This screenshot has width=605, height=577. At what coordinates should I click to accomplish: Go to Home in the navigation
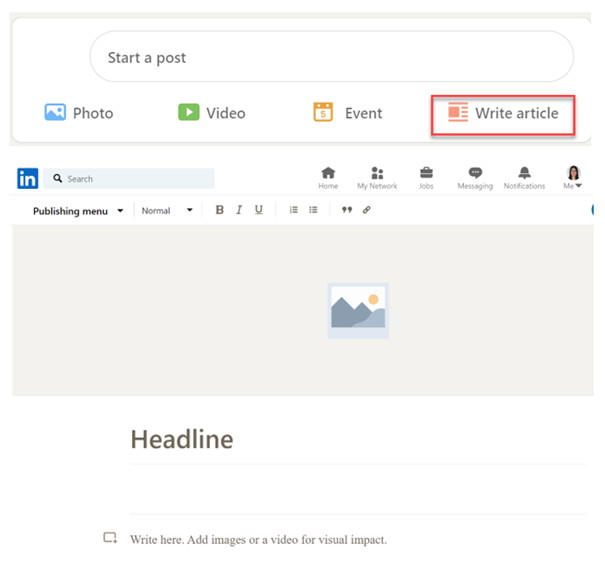pos(328,178)
